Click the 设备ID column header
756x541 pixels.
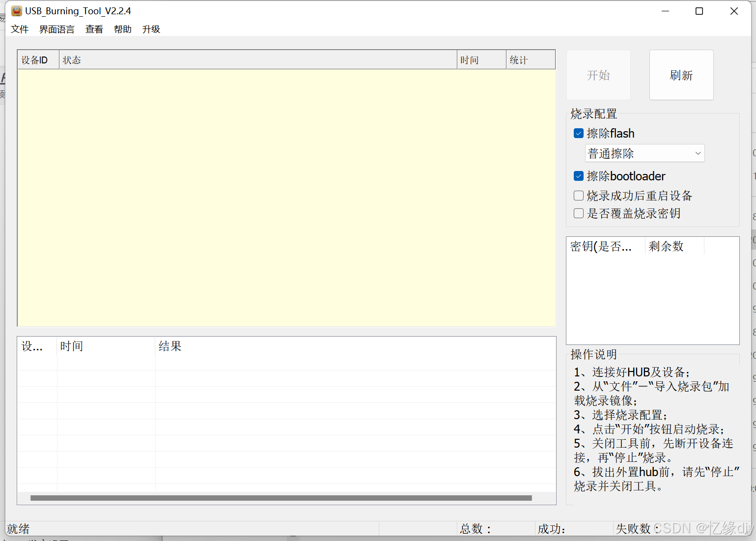coord(38,60)
